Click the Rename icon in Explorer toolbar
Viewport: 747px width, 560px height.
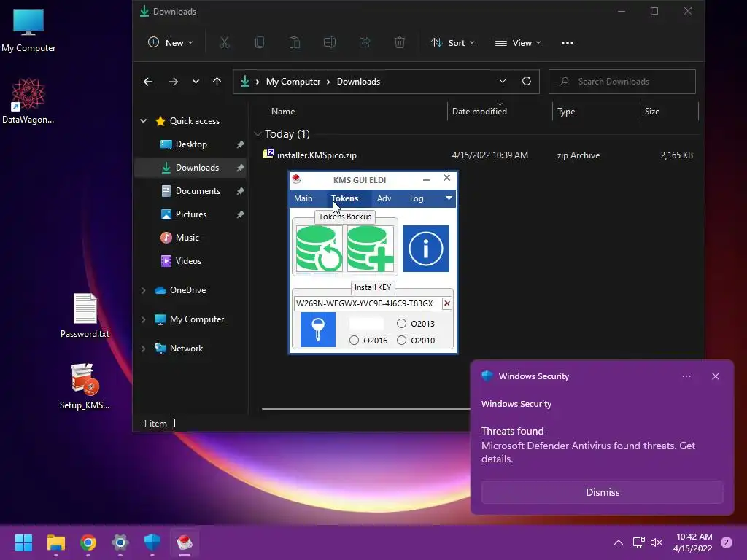[x=330, y=43]
